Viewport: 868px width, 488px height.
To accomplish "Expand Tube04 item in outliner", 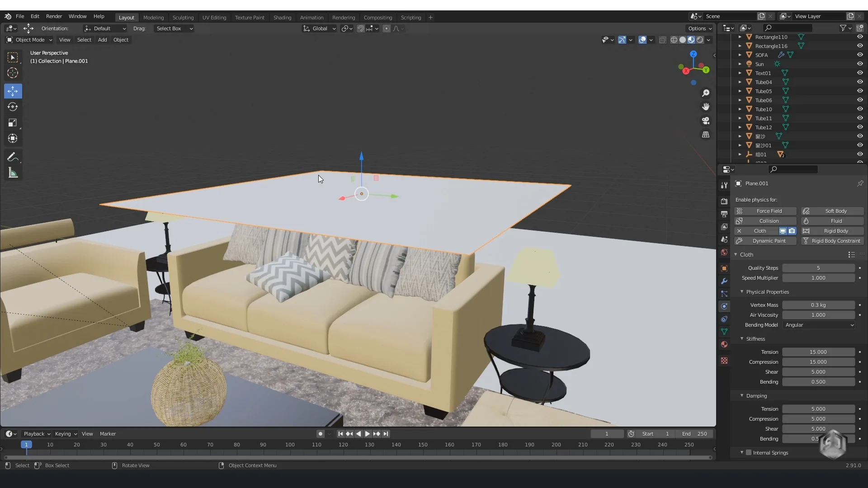I will tap(740, 82).
